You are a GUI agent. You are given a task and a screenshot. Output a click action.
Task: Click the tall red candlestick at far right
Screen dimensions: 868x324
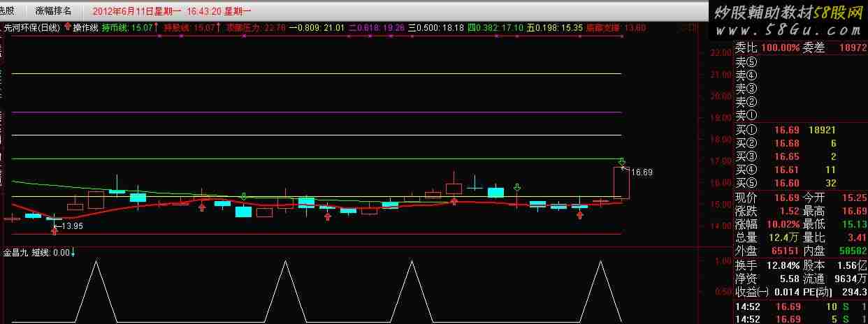click(621, 183)
